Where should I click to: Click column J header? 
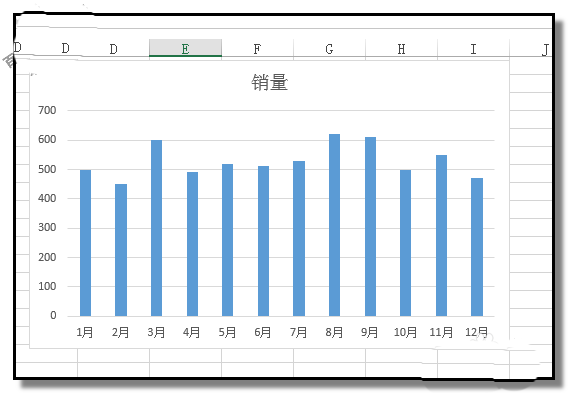(545, 49)
